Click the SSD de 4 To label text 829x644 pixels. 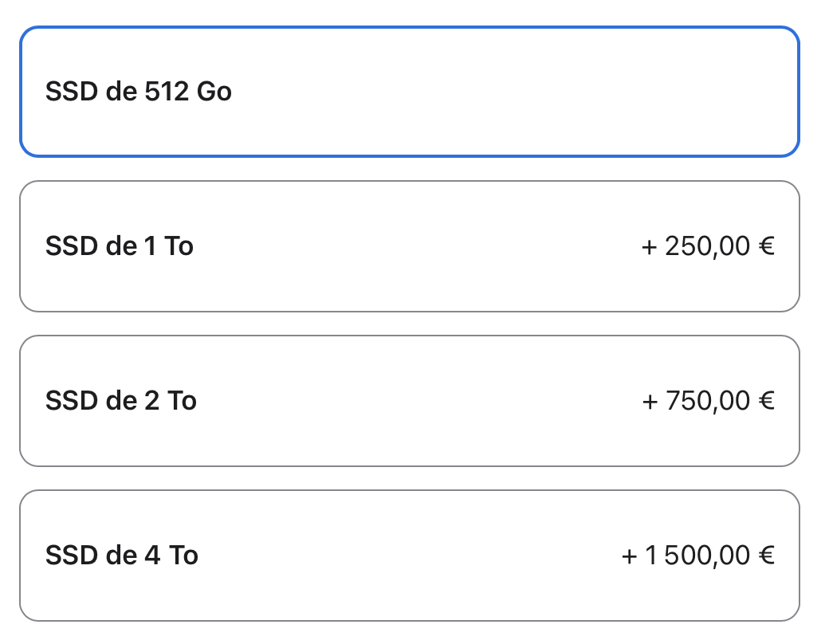click(x=121, y=556)
